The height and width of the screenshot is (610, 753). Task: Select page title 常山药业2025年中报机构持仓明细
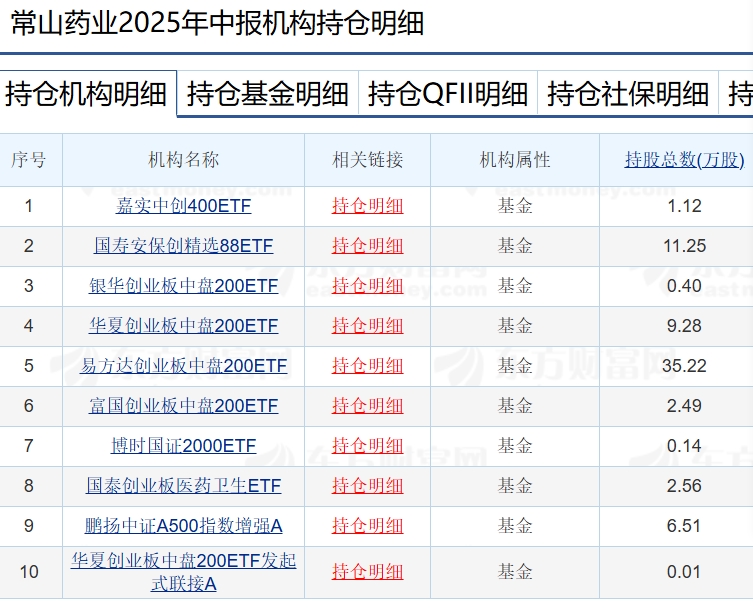pos(217,23)
